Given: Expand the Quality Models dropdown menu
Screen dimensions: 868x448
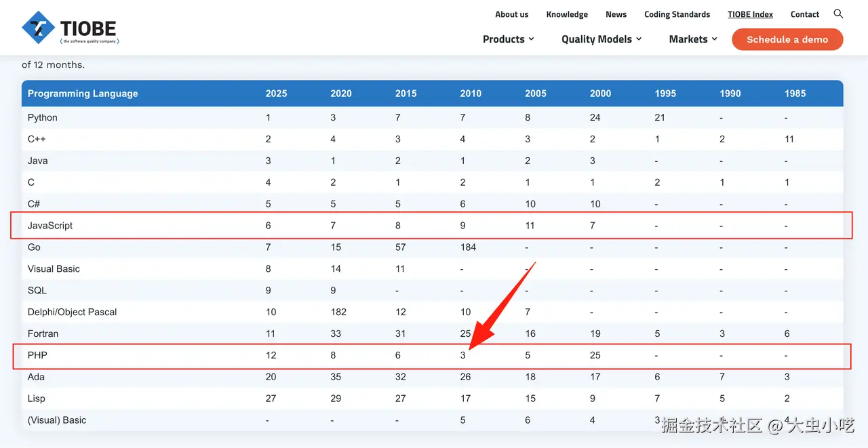Looking at the screenshot, I should coord(601,39).
